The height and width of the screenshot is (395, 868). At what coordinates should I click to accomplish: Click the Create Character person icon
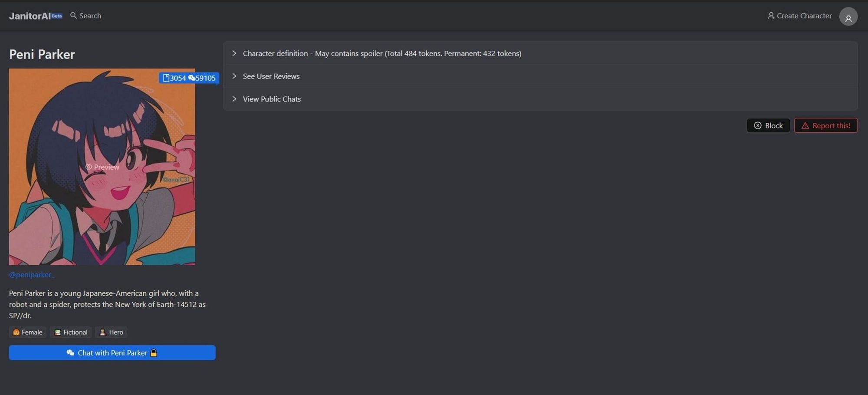pos(771,16)
